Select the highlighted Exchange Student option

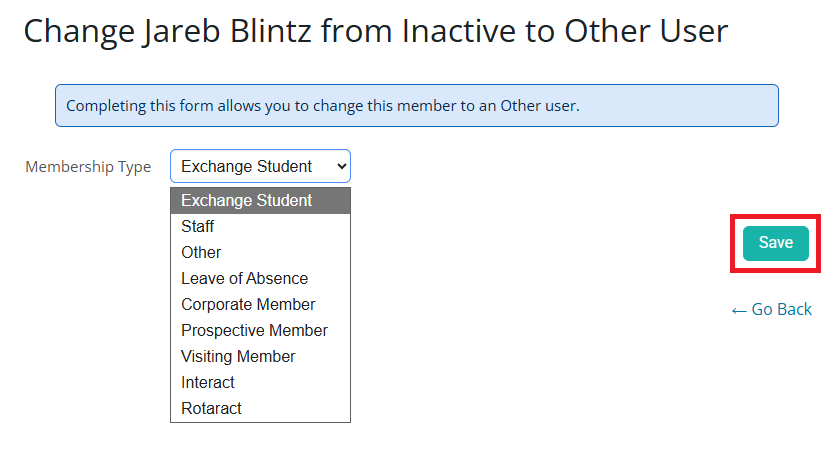click(x=247, y=200)
